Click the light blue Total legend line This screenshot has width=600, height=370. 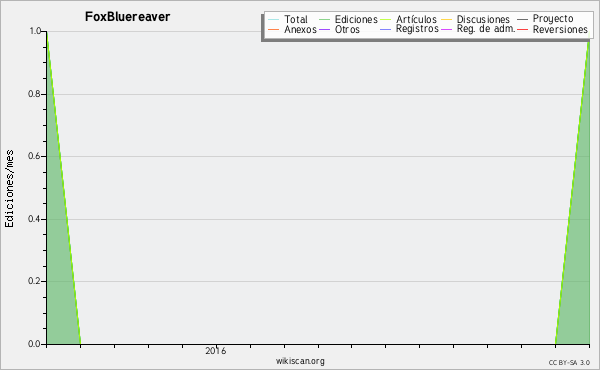coord(273,20)
